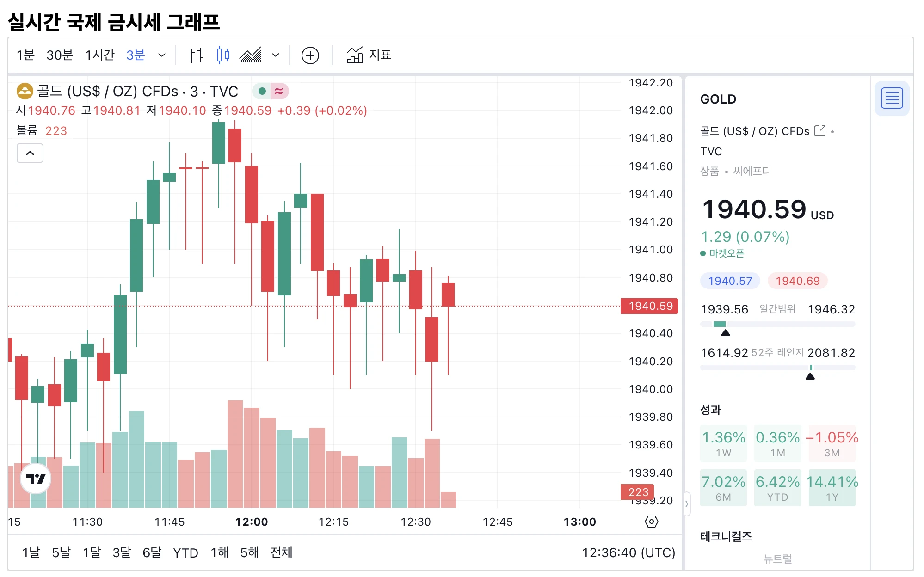Toggle visibility of the 골드 series indicator dot
Viewport: 924px width, 577px height.
263,91
